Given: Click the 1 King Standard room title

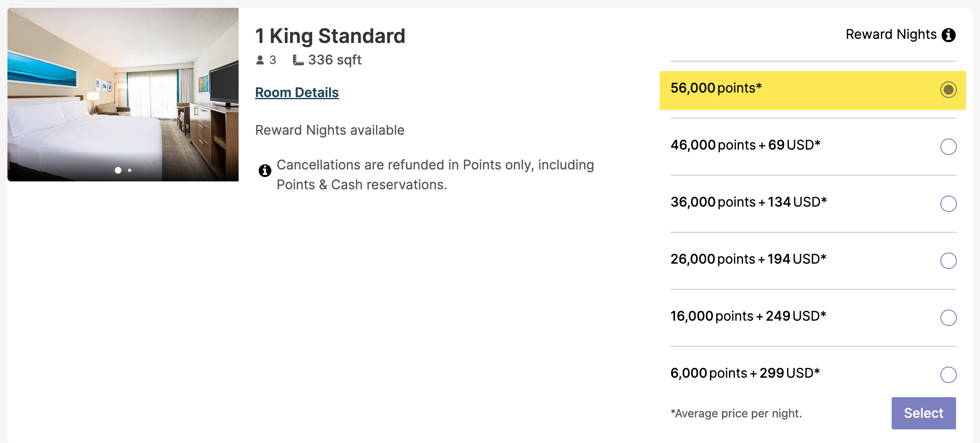Looking at the screenshot, I should tap(330, 36).
